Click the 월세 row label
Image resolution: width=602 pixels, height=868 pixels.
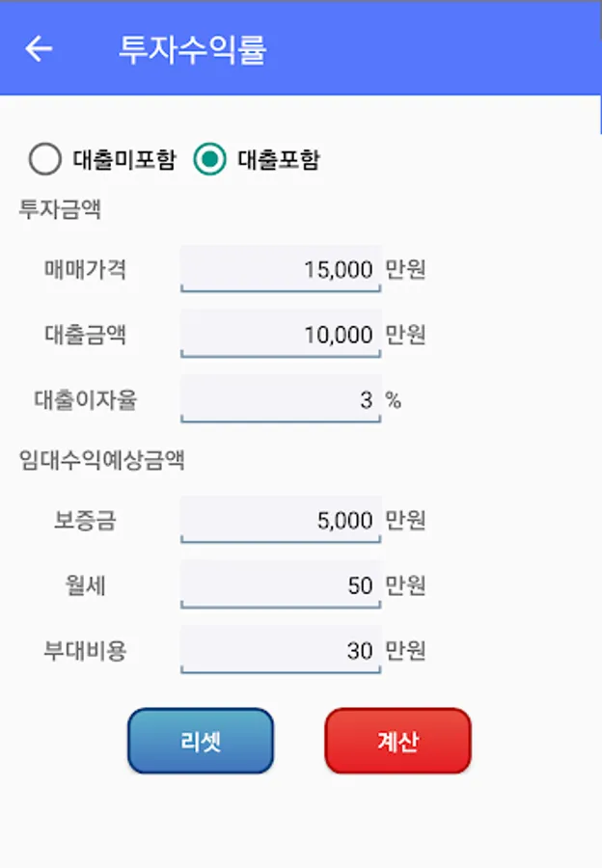(x=85, y=585)
